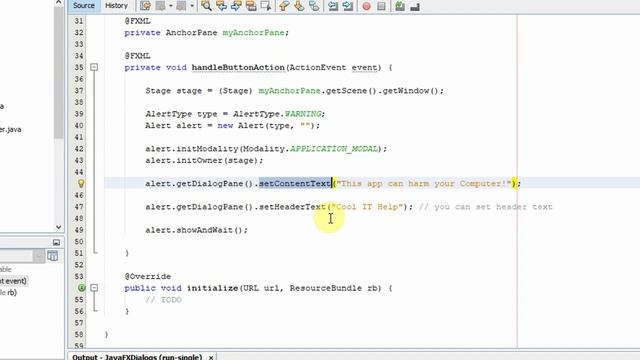Screen dimensions: 640x360
Task: Click the Last Edit toolbar icon
Action: point(145,6)
